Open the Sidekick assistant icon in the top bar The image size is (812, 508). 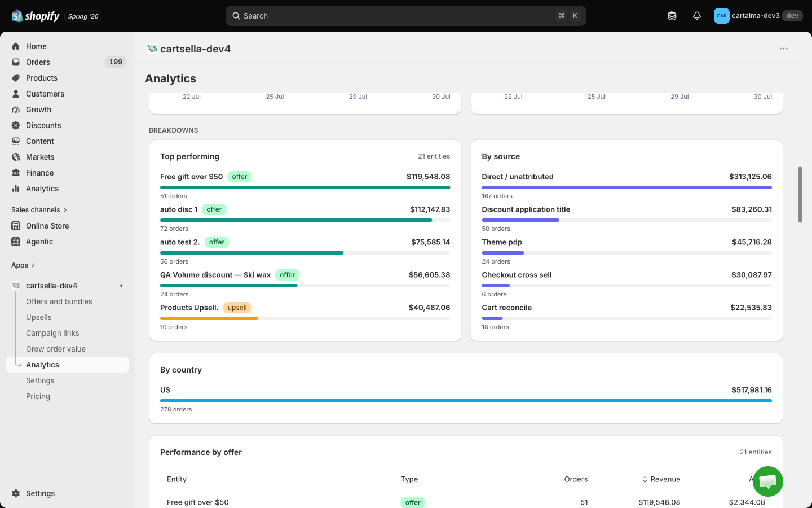[x=672, y=16]
